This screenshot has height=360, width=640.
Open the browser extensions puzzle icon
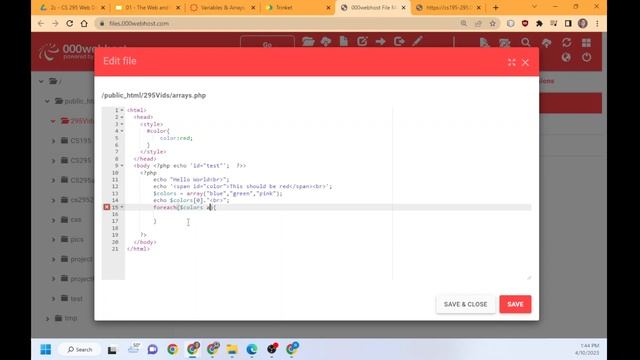coord(539,23)
